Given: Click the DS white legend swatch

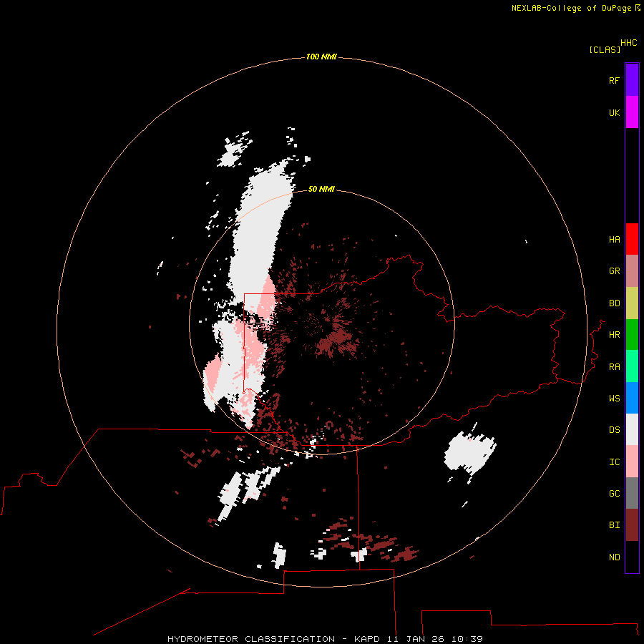Looking at the screenshot, I should [632, 429].
